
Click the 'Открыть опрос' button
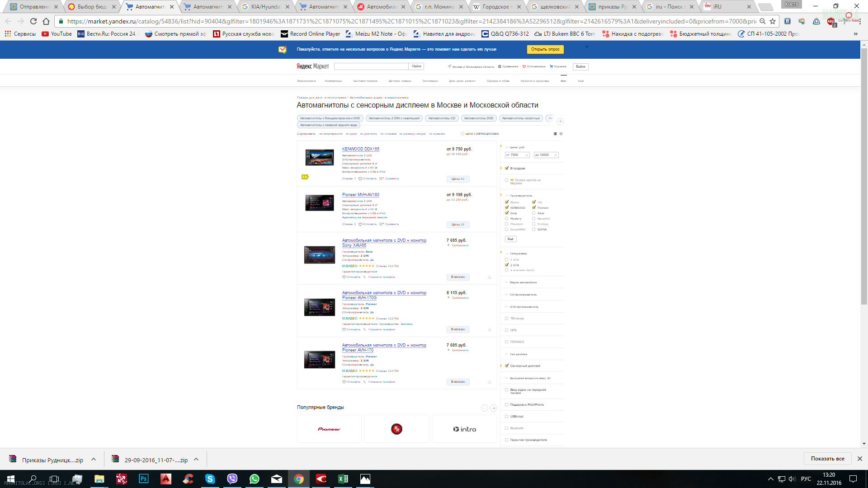click(x=545, y=49)
